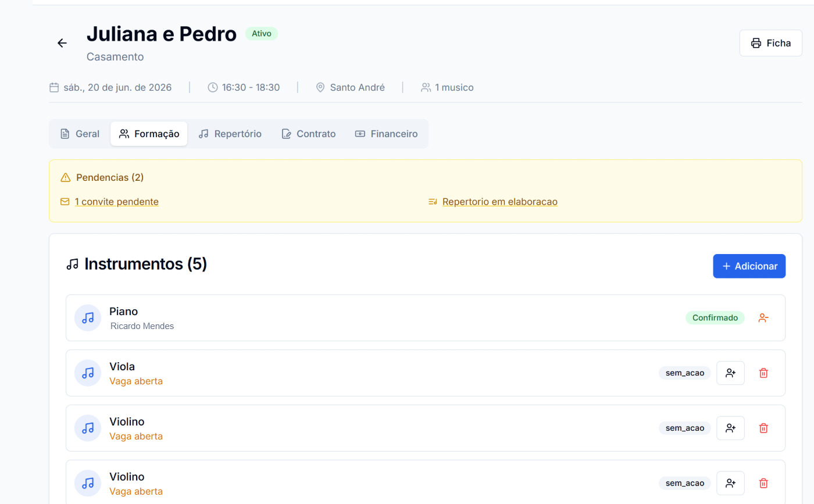Click the sem_acao badge on the Viola row
The width and height of the screenshot is (814, 504).
click(685, 373)
